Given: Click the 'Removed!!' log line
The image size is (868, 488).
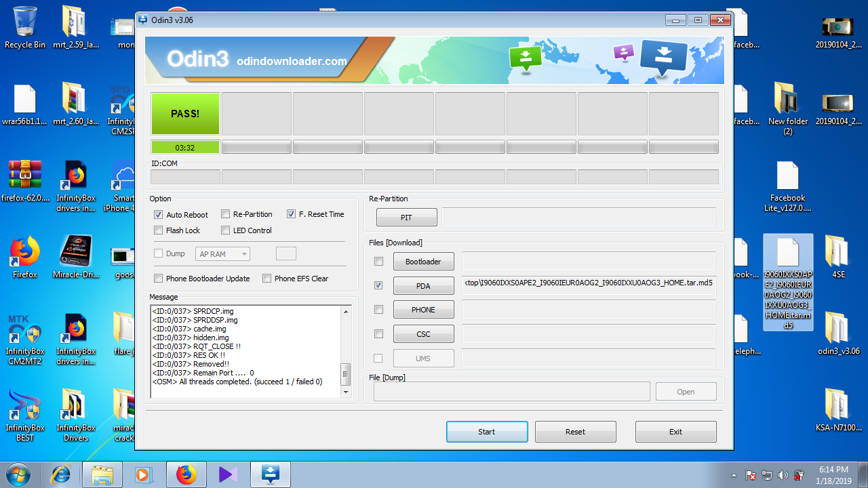Looking at the screenshot, I should click(190, 364).
